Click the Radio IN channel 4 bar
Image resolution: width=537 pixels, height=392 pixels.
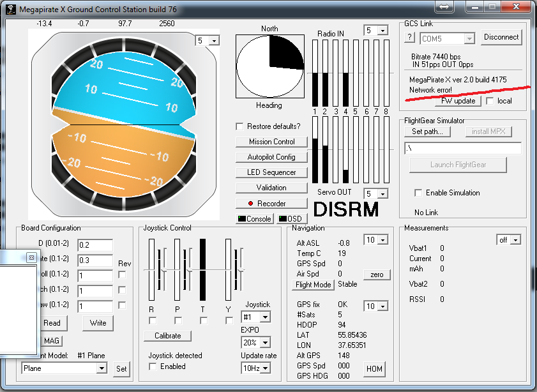(x=345, y=73)
